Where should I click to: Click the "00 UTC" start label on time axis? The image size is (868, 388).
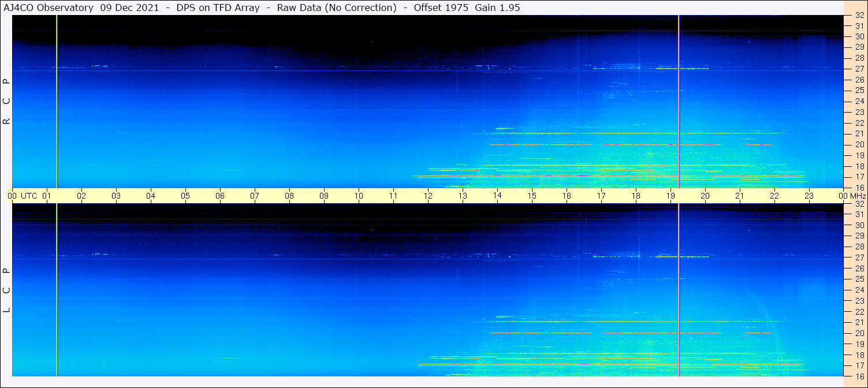23,196
